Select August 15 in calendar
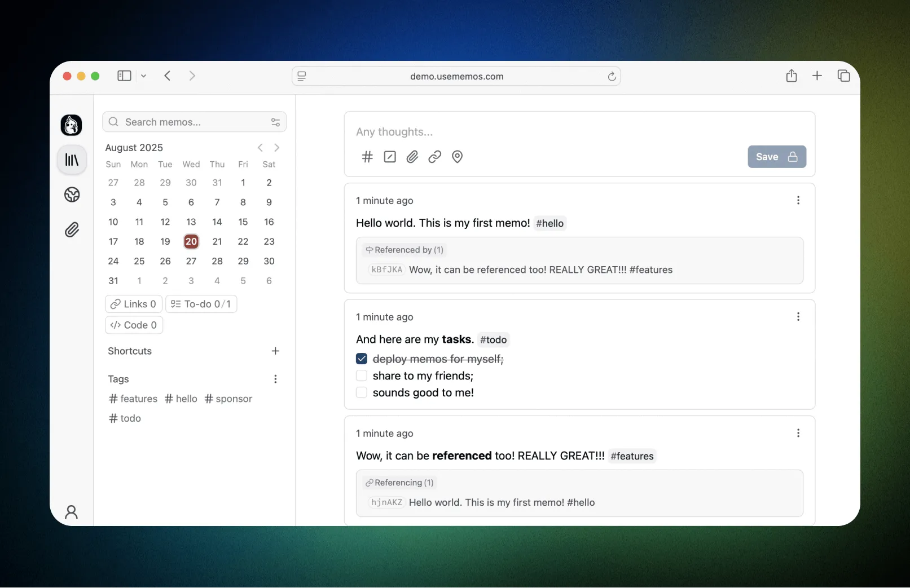 tap(243, 222)
